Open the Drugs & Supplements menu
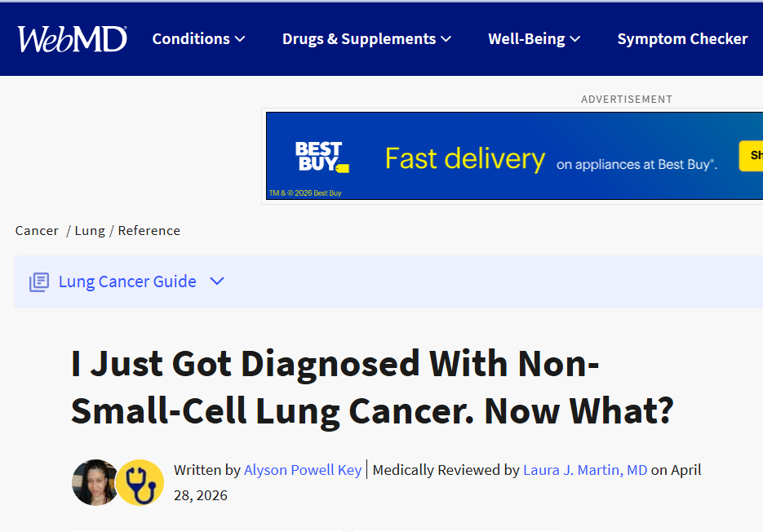Viewport: 763px width, 532px height. click(x=359, y=39)
